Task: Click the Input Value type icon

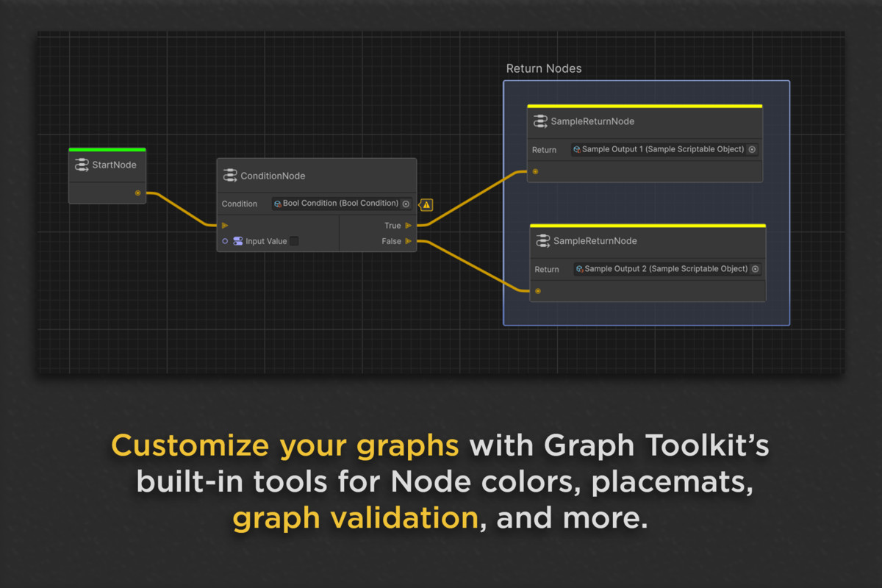Action: pyautogui.click(x=238, y=241)
